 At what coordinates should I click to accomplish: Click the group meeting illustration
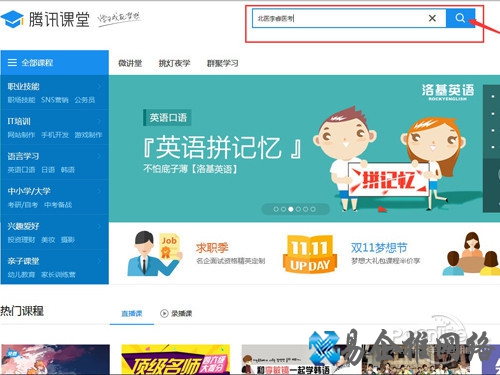point(471,254)
